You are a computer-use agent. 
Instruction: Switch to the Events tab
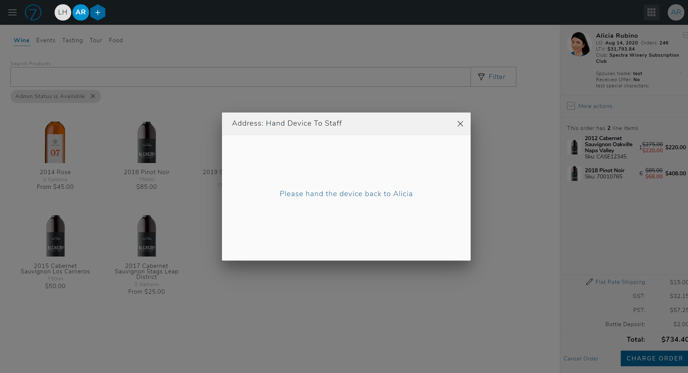tap(46, 40)
